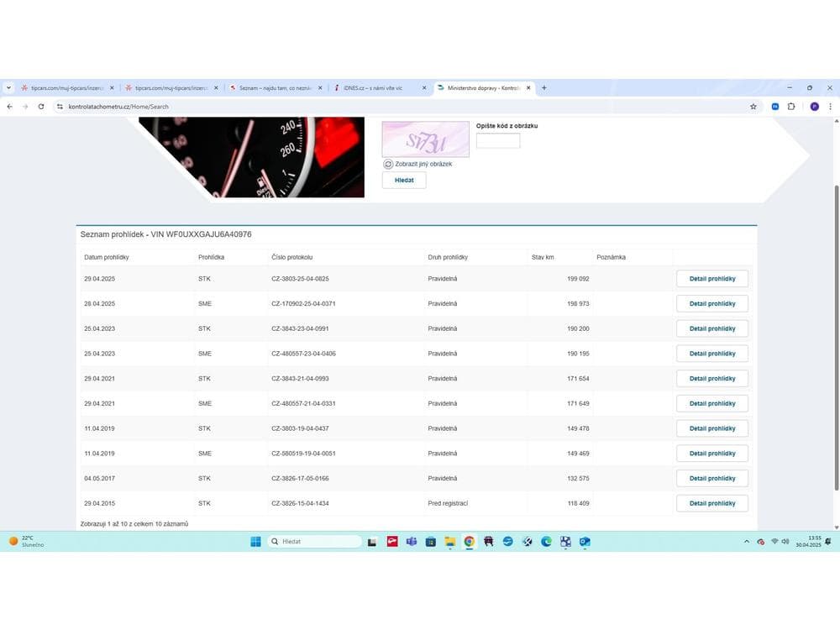Open Microsoft Edge from the taskbar
This screenshot has height=630, width=840.
[546, 542]
